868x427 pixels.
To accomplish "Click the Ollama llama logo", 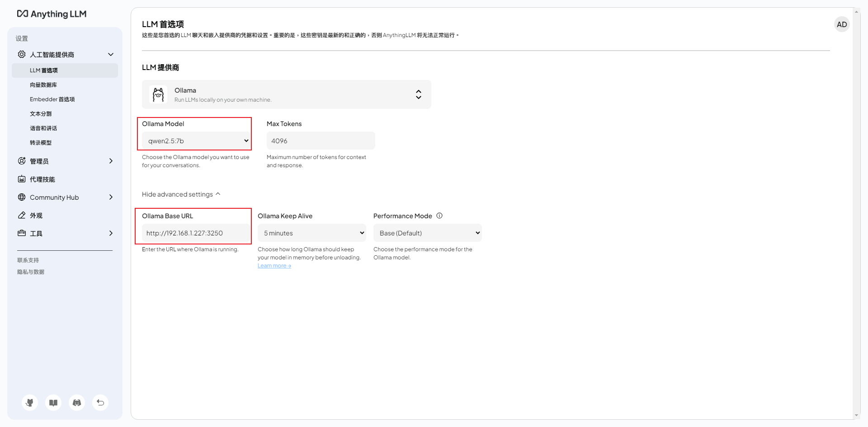I will [158, 94].
